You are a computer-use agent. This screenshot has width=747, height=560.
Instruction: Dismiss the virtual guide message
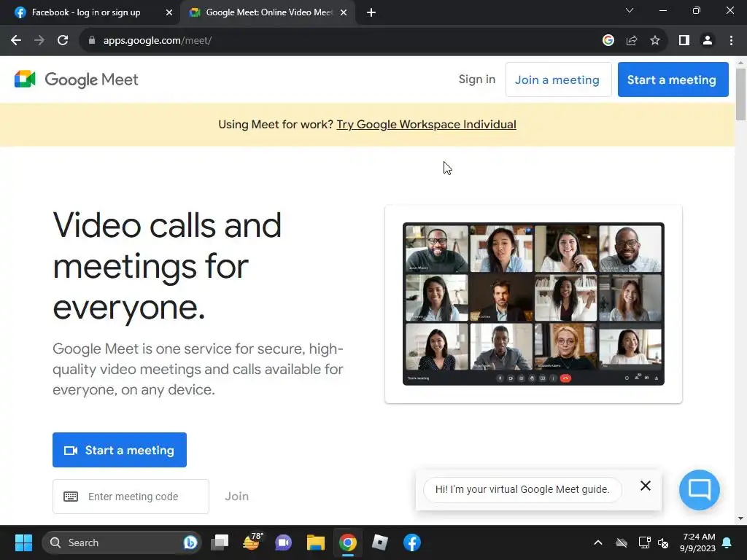tap(646, 486)
